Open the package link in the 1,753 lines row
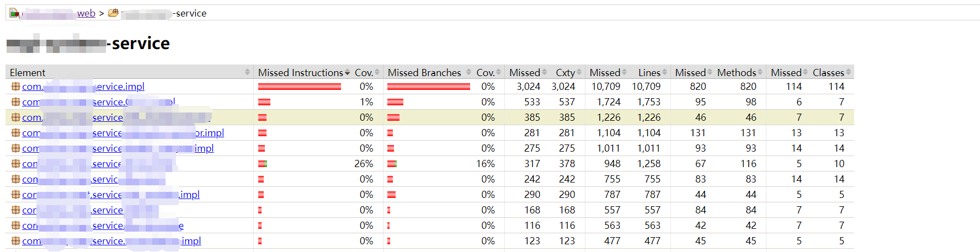The height and width of the screenshot is (252, 980). (99, 102)
